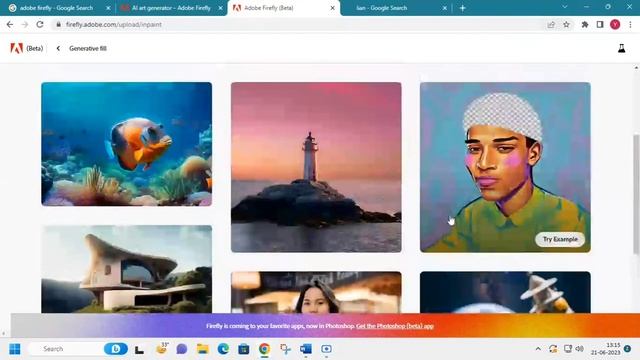Click the Adobe logo in header
Image resolution: width=640 pixels, height=360 pixels.
pyautogui.click(x=16, y=48)
